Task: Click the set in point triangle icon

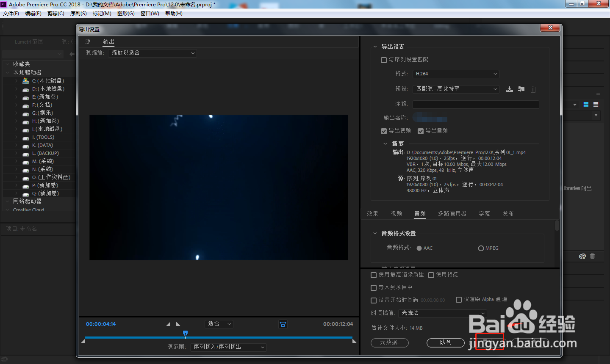Action: tap(168, 324)
